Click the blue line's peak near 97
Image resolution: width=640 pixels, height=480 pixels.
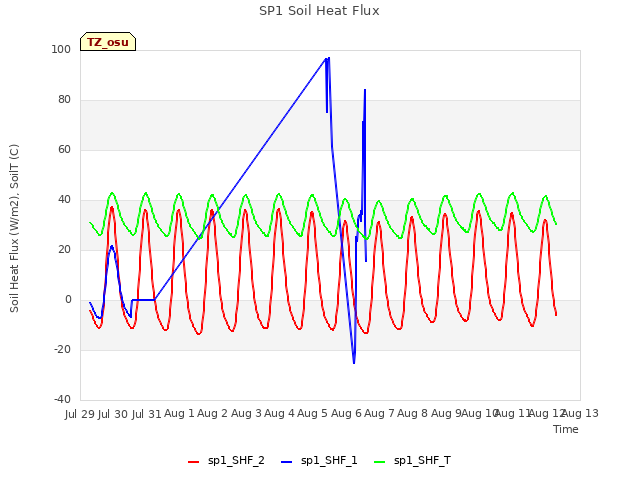pyautogui.click(x=329, y=58)
